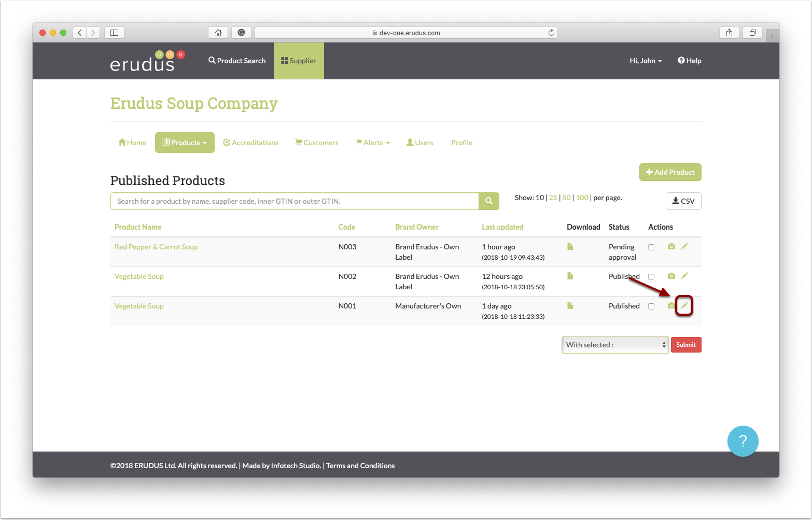Sort by Brand Owner column
The image size is (812, 520).
pos(417,227)
